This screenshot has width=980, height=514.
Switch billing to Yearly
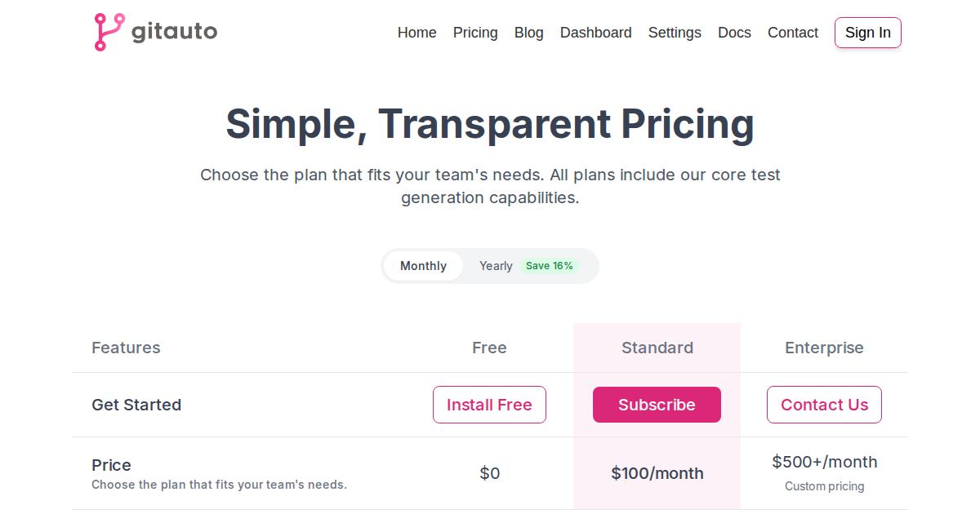point(496,266)
